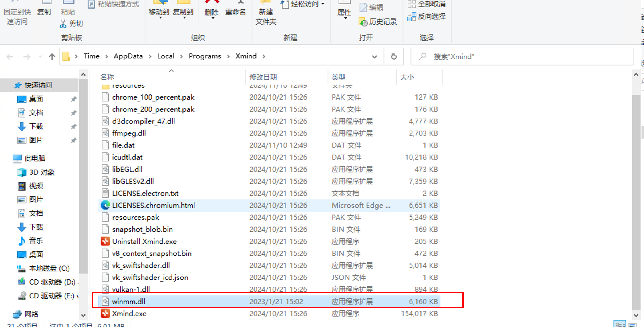The width and height of the screenshot is (644, 327).
Task: Select the chrome_100_percent.pak file
Action: click(x=269, y=97)
